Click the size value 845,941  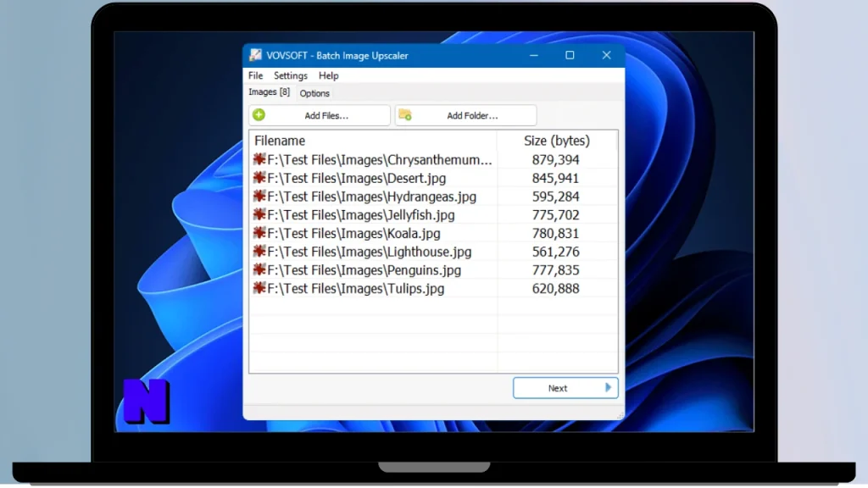point(556,178)
